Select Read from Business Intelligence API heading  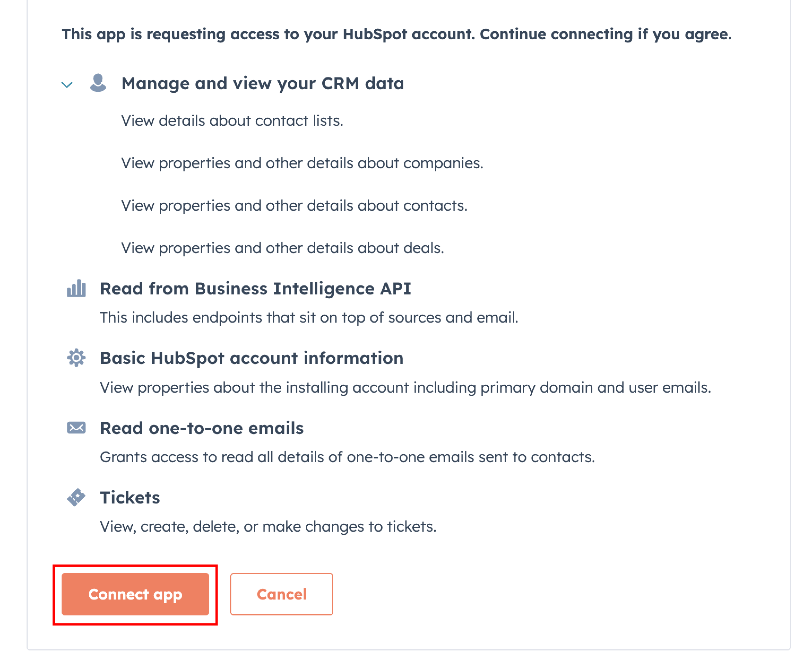[256, 289]
